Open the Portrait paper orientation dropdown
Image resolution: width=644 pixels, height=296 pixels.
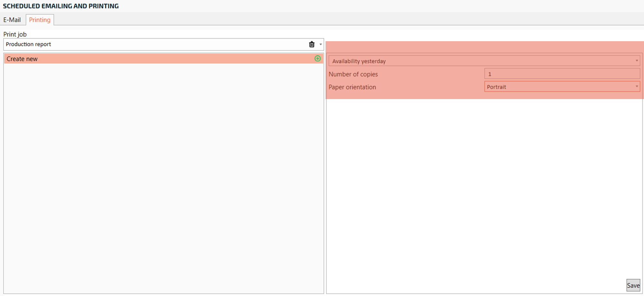(x=560, y=87)
